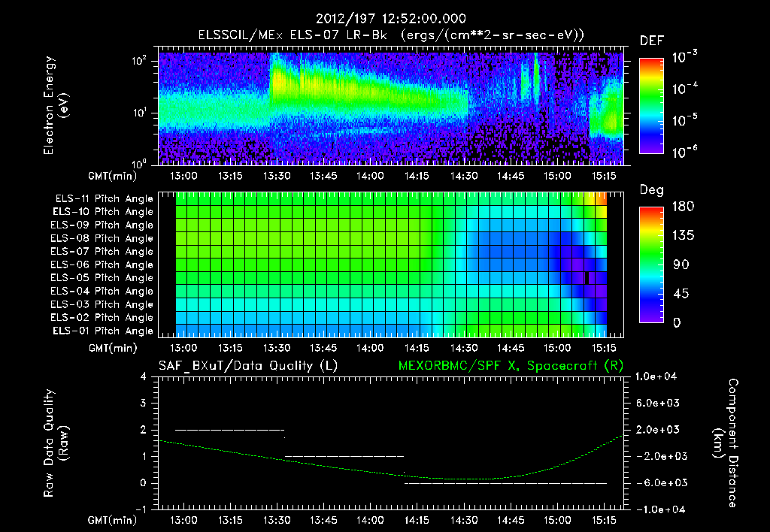The height and width of the screenshot is (532, 770).
Task: Click the white data quality line at level 1
Action: coord(344,456)
